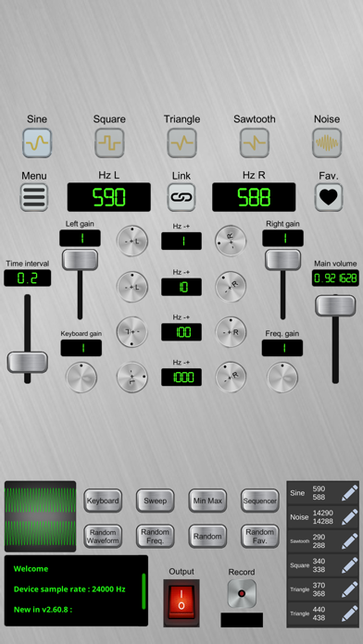Click the R knob beside Hz step 1000
363x644 pixels.
pyautogui.click(x=231, y=377)
